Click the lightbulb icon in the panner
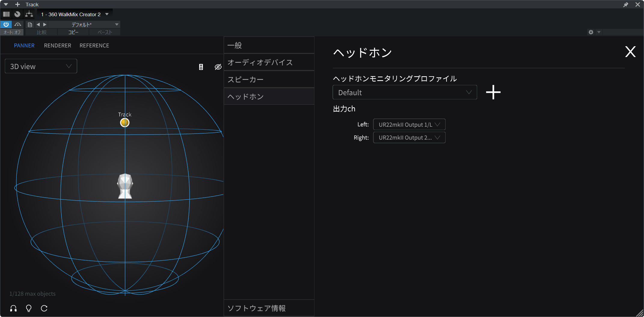This screenshot has height=317, width=644. click(x=29, y=308)
